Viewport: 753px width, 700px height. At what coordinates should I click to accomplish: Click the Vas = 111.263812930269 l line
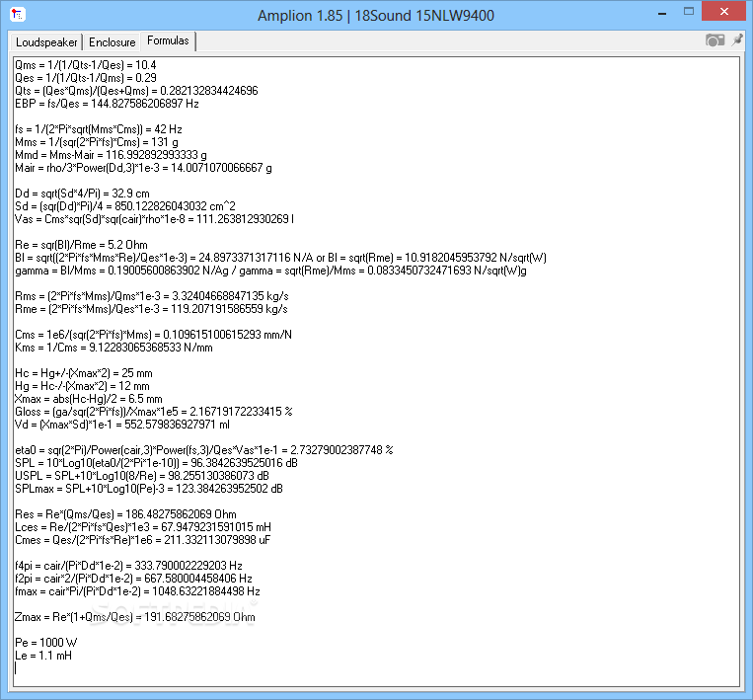[154, 219]
